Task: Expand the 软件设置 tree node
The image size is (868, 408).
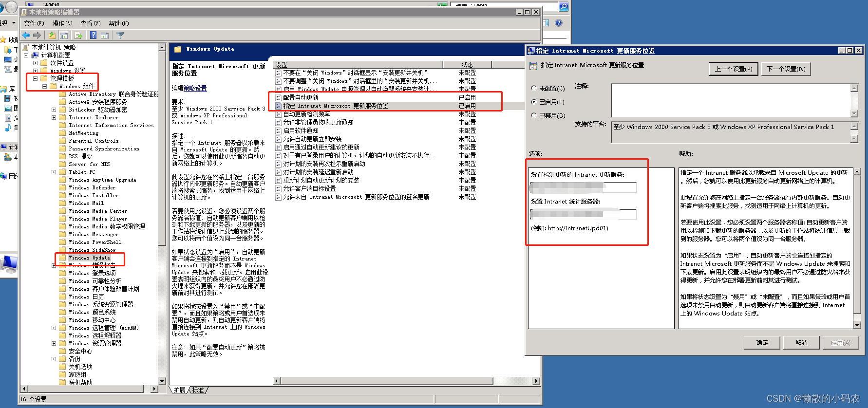Action: coord(35,63)
